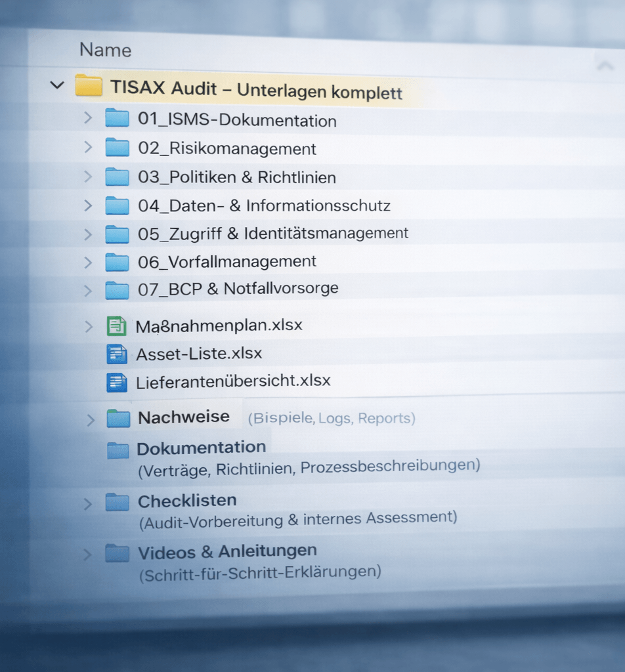625x672 pixels.
Task: Select the '03_Politiken & Richtlinien' name
Action: point(236,177)
